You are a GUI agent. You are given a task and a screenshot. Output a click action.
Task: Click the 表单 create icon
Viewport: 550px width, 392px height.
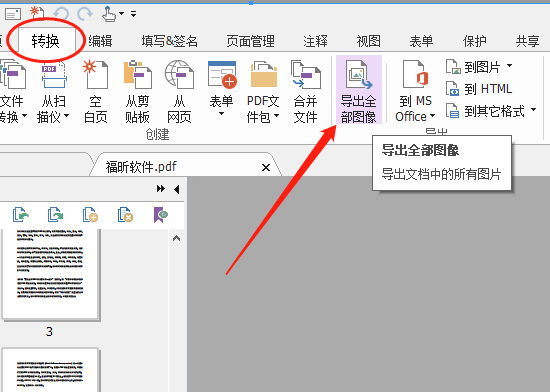222,74
